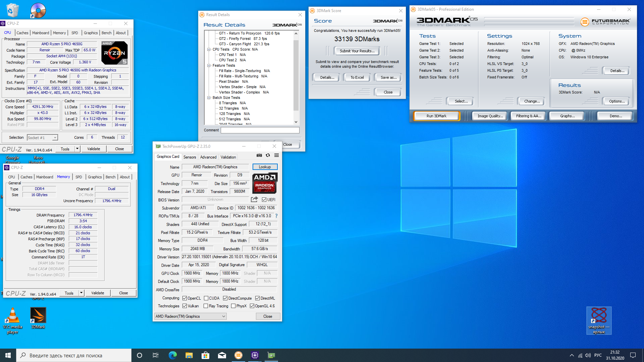Click the Windows search box
This screenshot has width=644, height=362.
coord(74,355)
